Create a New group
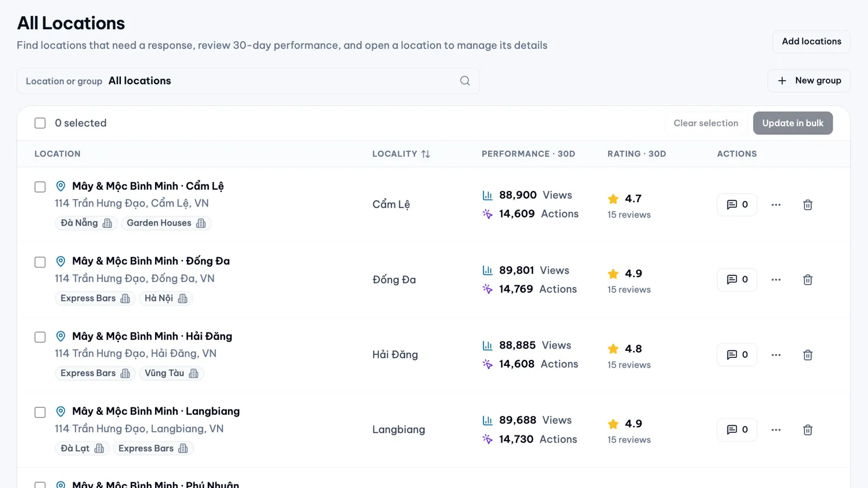The image size is (868, 488). click(809, 81)
